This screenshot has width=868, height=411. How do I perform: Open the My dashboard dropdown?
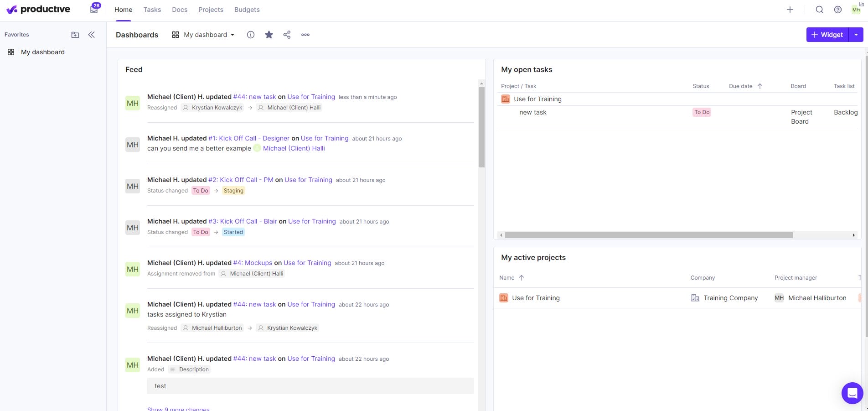point(203,35)
